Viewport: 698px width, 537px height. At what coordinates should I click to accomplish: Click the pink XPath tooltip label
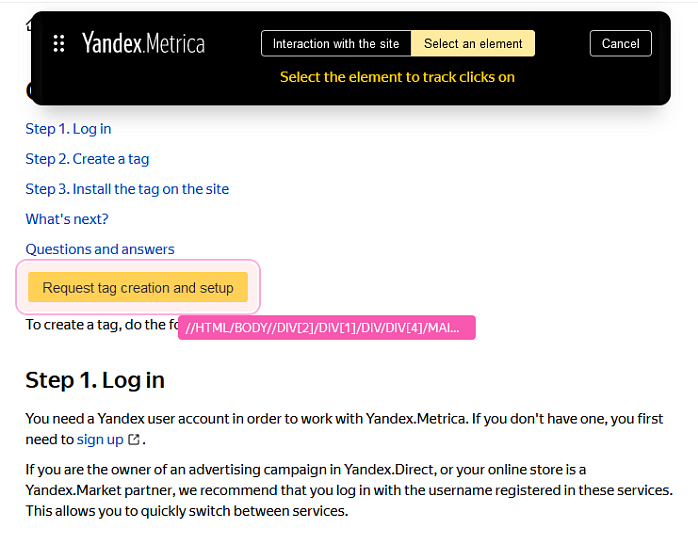click(x=326, y=328)
